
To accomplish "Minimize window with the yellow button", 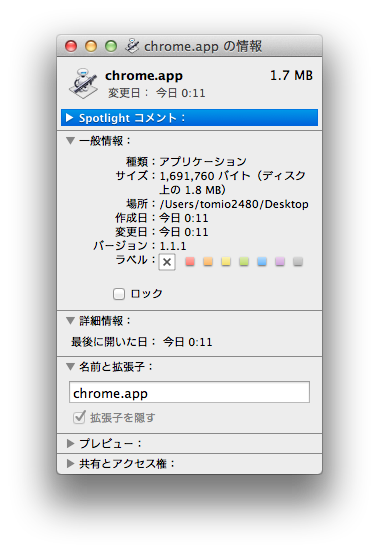I will click(x=91, y=46).
